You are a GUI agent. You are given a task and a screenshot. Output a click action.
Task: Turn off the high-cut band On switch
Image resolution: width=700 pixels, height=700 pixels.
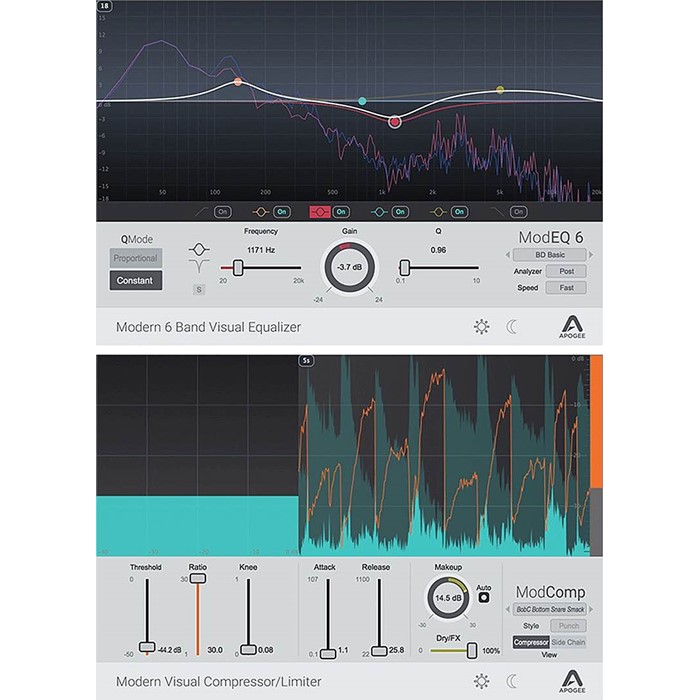tap(517, 212)
